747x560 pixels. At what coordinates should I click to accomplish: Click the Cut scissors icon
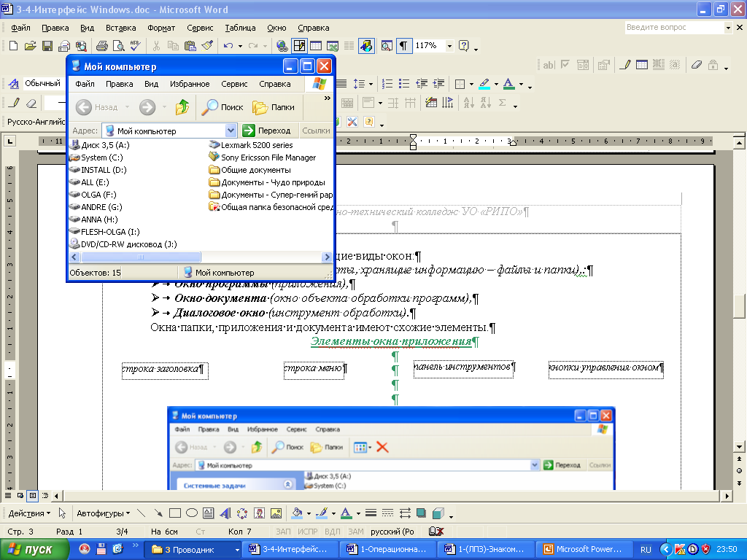(x=156, y=46)
